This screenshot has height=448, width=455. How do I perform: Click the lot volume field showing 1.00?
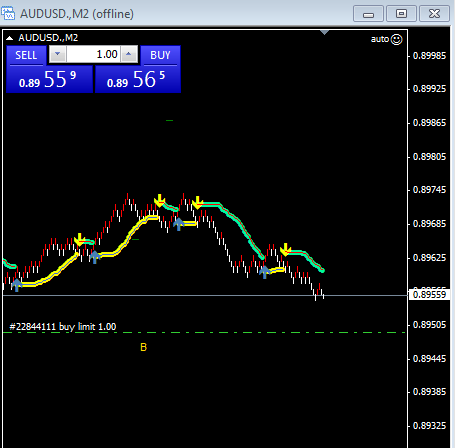[93, 54]
